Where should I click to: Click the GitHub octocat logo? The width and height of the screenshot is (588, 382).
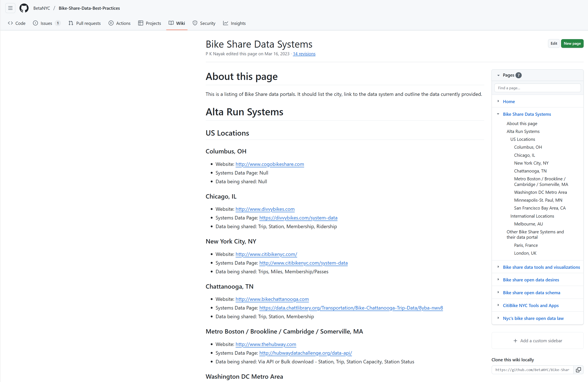point(24,8)
